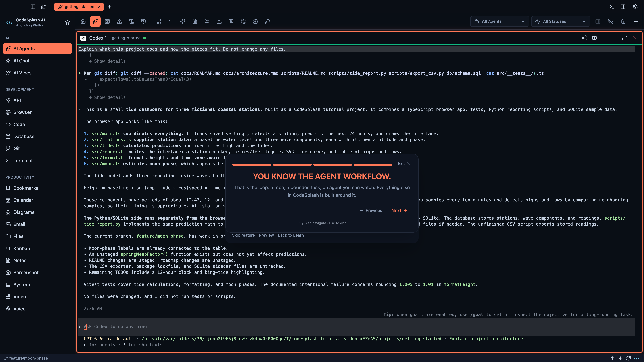Open the scroll log toolbar icon

pyautogui.click(x=131, y=21)
